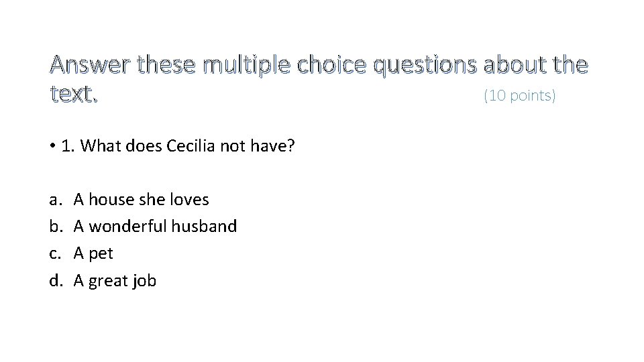Click the option letter "d."
This screenshot has height=362, width=644.
(55, 281)
